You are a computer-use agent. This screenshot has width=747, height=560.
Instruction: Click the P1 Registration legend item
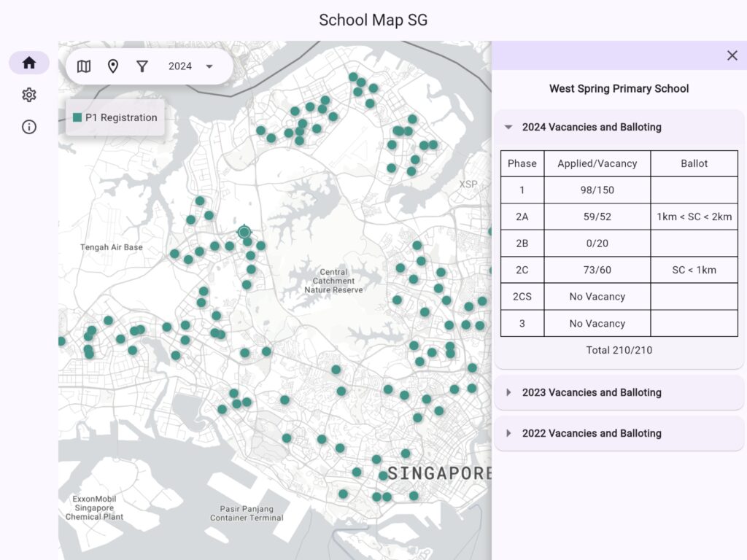[x=115, y=117]
